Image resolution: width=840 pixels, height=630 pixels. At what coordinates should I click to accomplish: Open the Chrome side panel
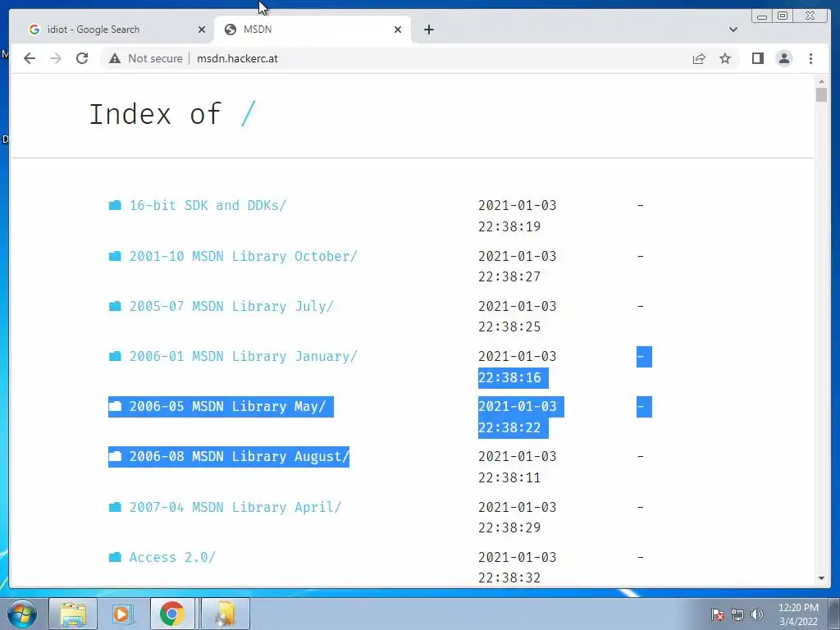tap(757, 58)
